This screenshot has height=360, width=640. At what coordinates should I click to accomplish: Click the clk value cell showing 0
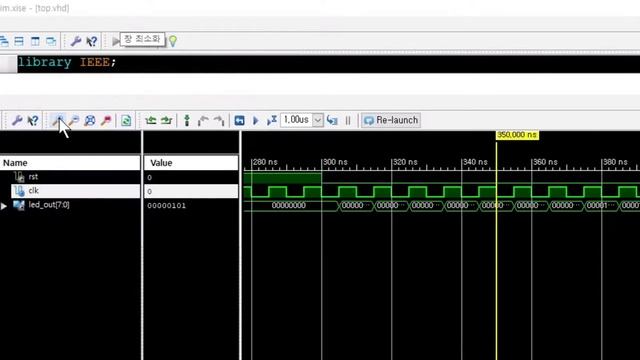click(191, 191)
